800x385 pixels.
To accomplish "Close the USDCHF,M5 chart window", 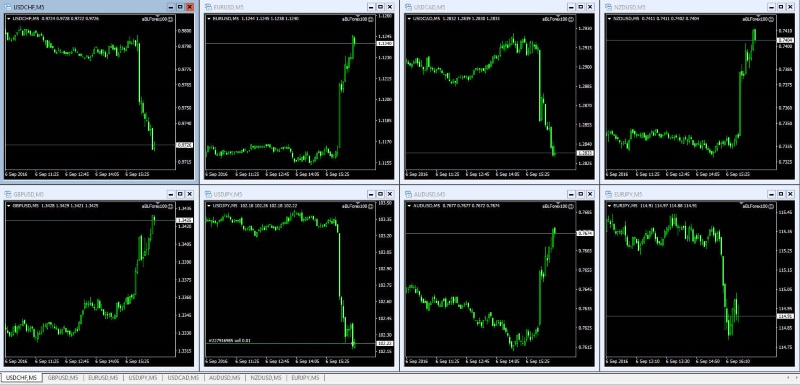I will 190,7.
